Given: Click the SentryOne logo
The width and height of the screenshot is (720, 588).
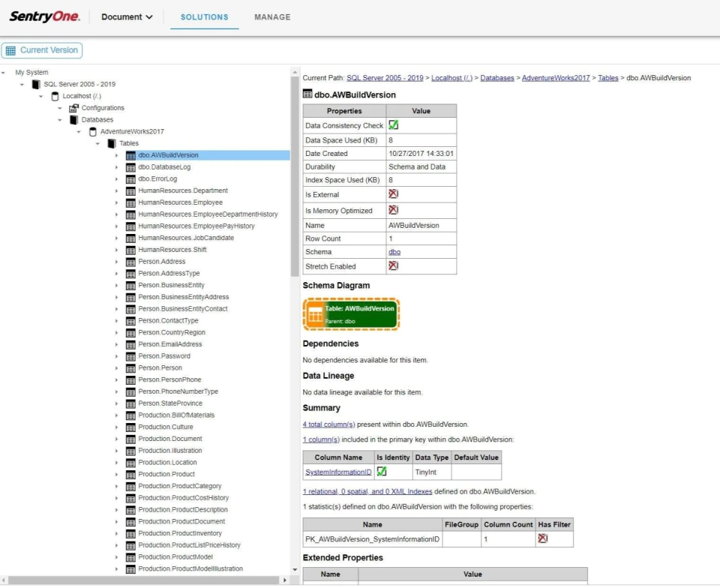Looking at the screenshot, I should tap(44, 16).
